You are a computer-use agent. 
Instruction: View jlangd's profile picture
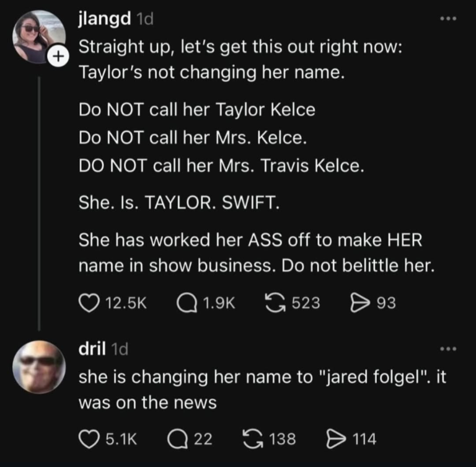click(x=38, y=36)
